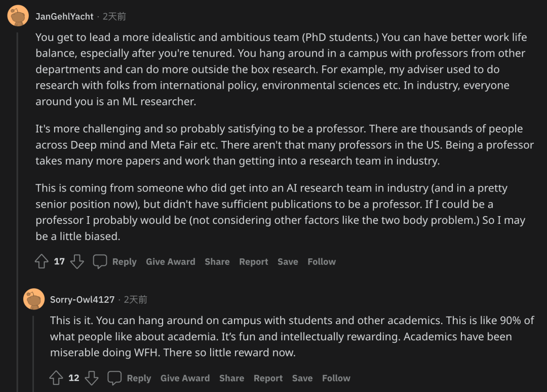Downvote JanGehlYacht's comment
Image resolution: width=547 pixels, height=392 pixels.
tap(77, 262)
